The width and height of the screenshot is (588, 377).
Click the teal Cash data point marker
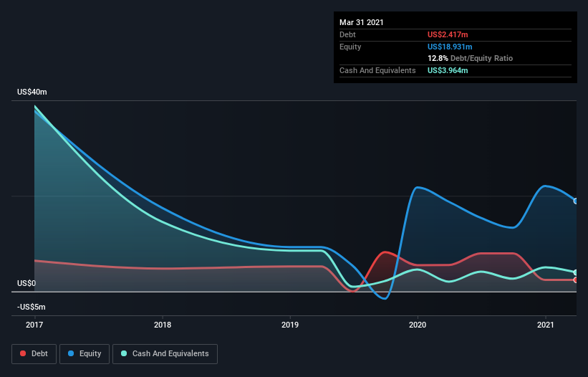pyautogui.click(x=576, y=272)
